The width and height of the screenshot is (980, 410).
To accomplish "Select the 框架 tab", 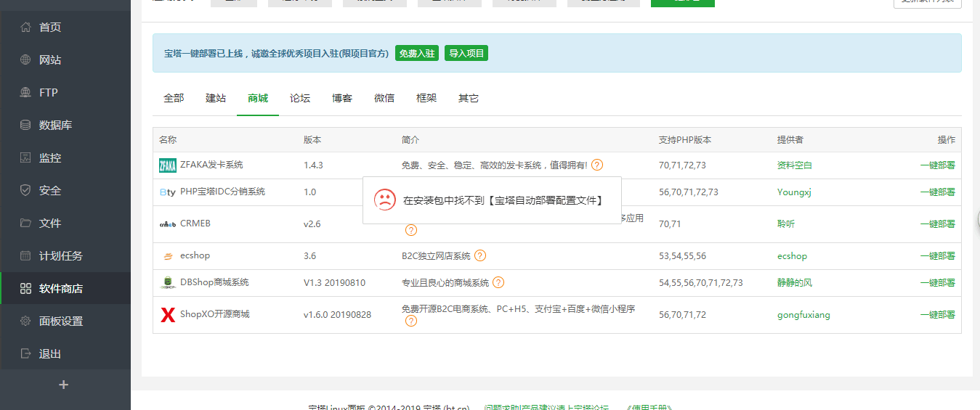I will (426, 99).
